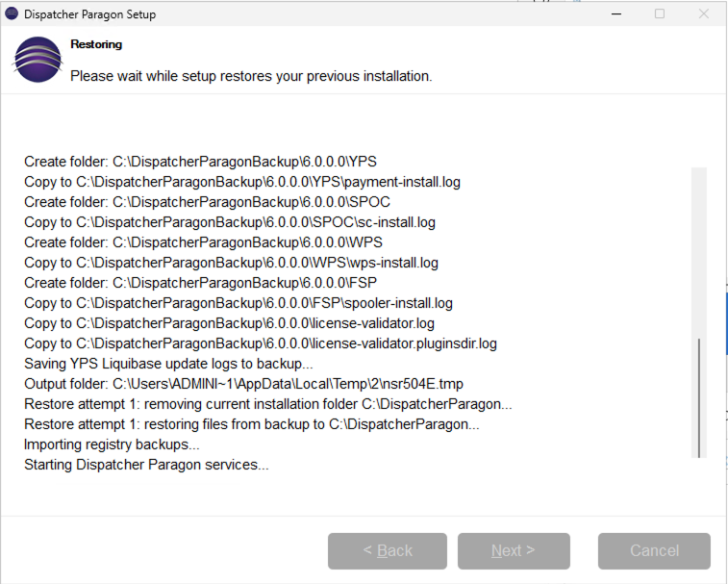Image resolution: width=728 pixels, height=584 pixels.
Task: Select log line 'Create folder: ...\FSP'
Action: (200, 283)
